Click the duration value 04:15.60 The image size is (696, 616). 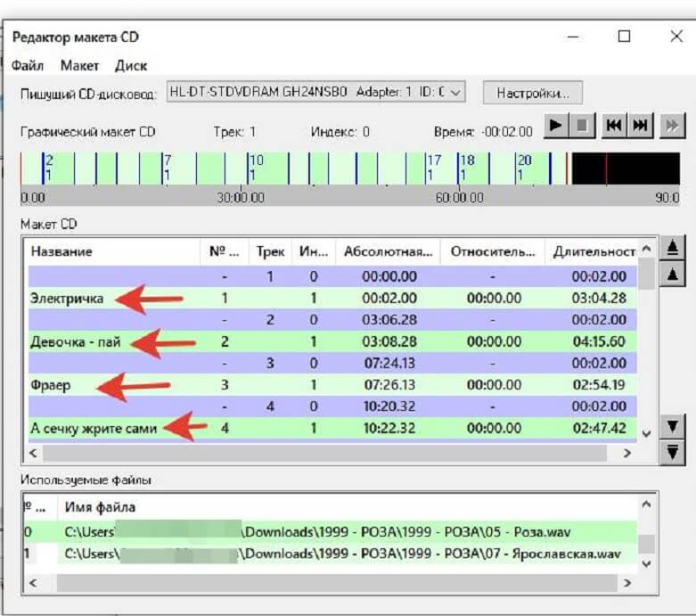tap(599, 341)
